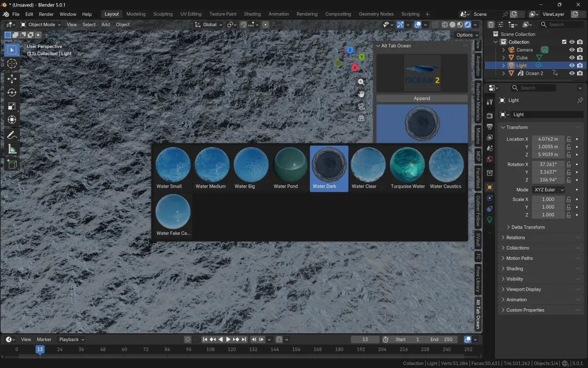The height and width of the screenshot is (368, 588).
Task: Click the viewport zoom magnifier icon
Action: click(x=361, y=82)
